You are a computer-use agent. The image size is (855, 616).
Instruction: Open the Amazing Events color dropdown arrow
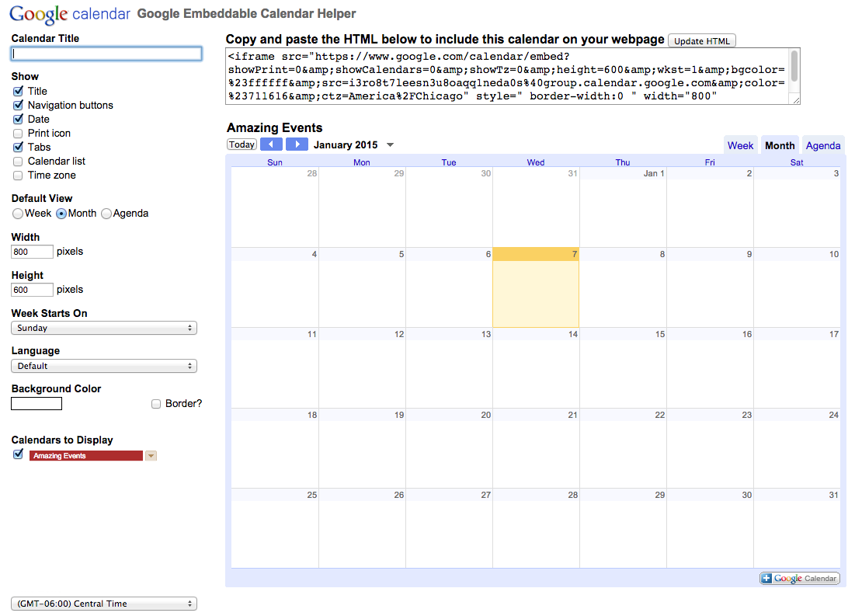(x=151, y=456)
